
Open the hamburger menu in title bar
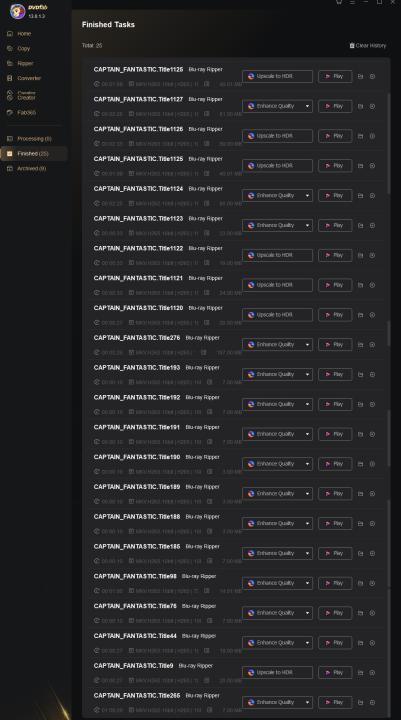(352, 2)
